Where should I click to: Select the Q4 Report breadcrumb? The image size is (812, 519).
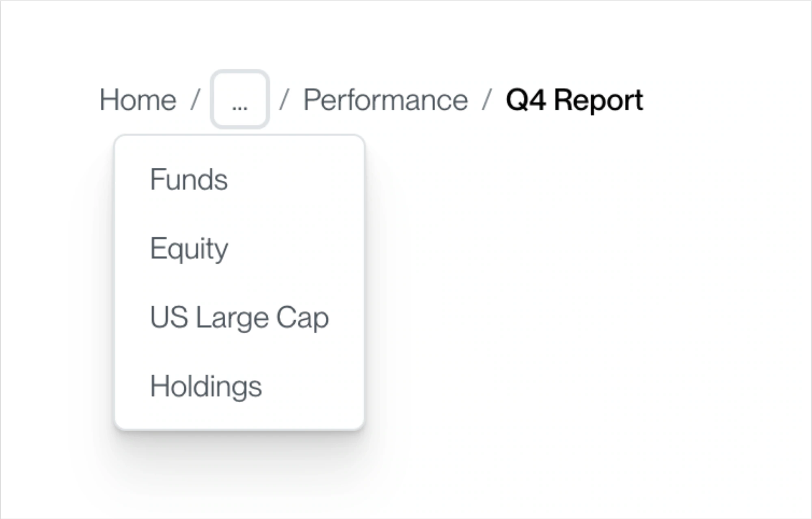pyautogui.click(x=574, y=100)
